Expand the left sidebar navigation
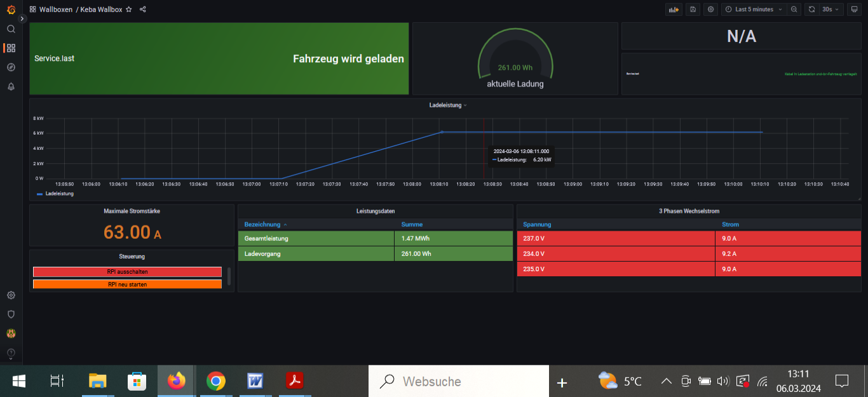This screenshot has width=868, height=397. pos(22,19)
